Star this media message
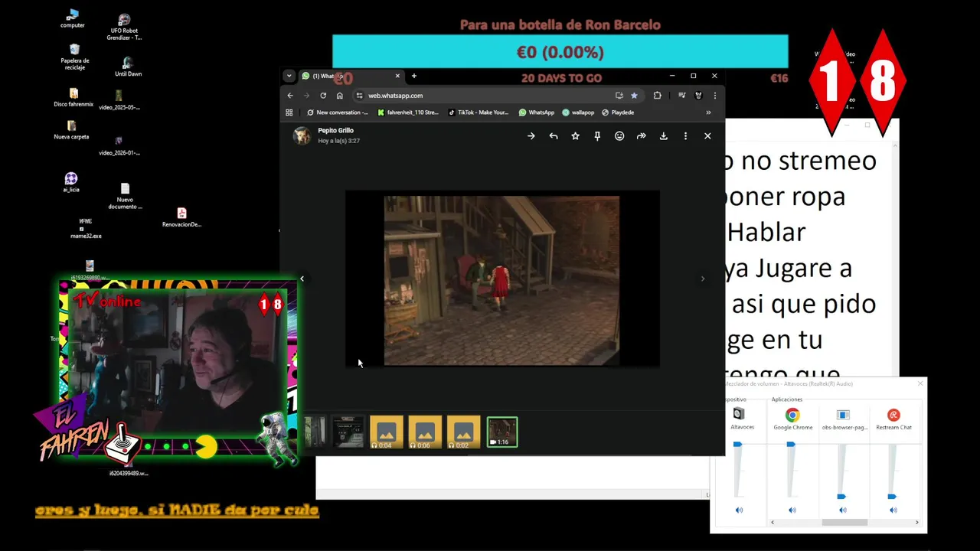Viewport: 980px width, 551px height. [575, 136]
